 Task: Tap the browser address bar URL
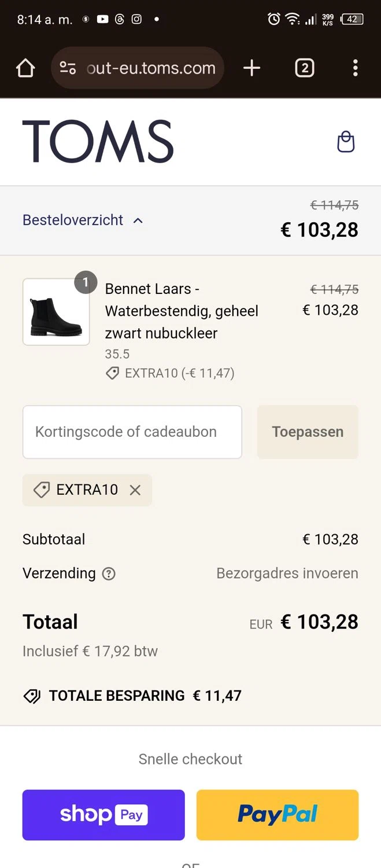[151, 68]
